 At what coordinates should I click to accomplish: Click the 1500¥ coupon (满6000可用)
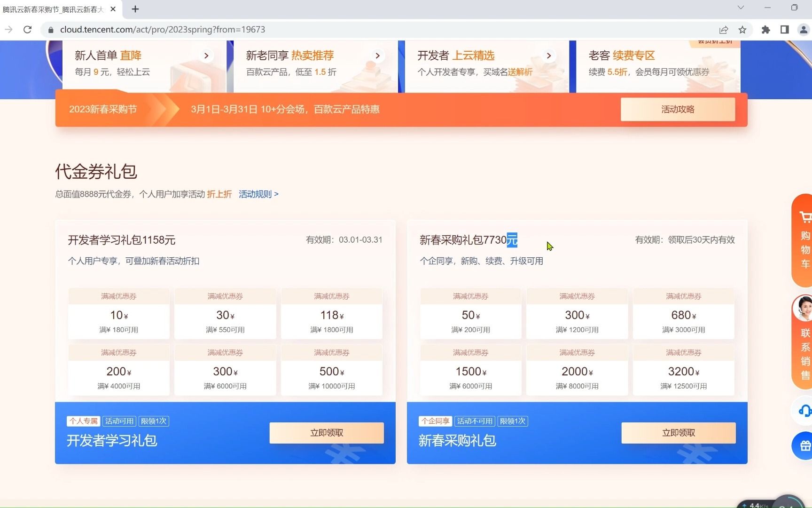click(x=471, y=370)
